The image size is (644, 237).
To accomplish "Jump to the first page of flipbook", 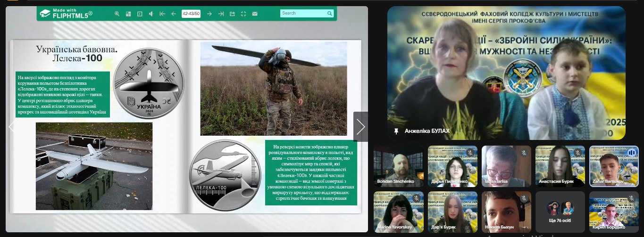I will (162, 14).
